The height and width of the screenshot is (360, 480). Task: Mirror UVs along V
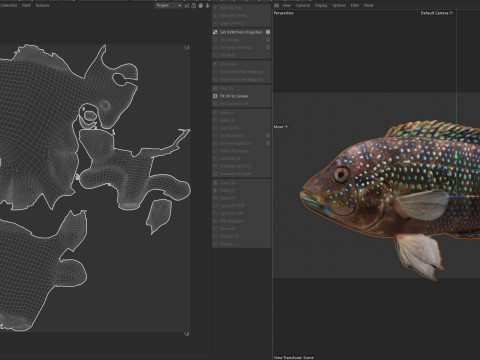[242, 120]
